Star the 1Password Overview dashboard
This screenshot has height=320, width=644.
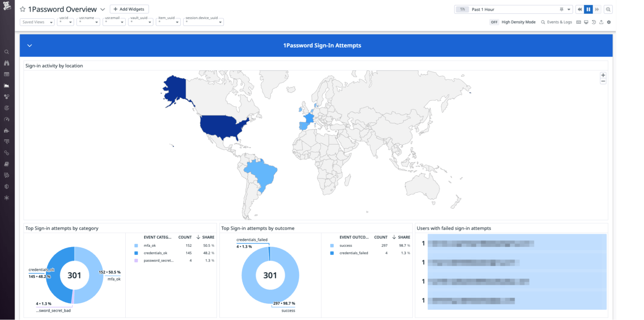pos(23,9)
